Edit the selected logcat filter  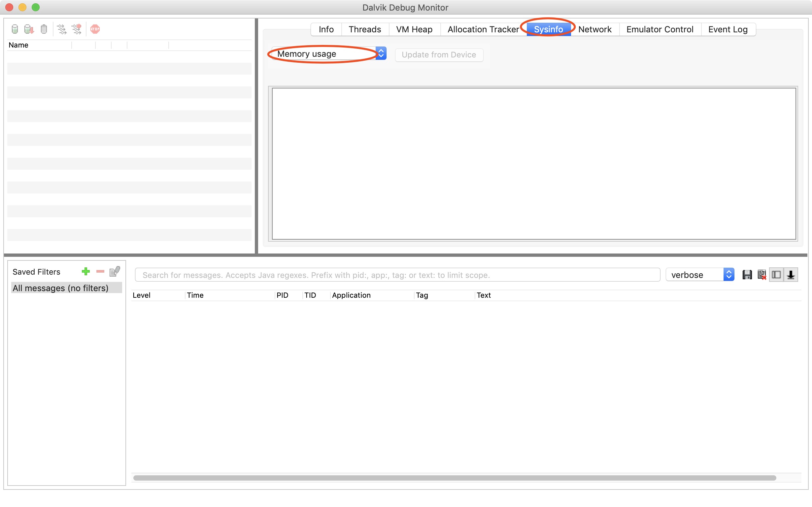tap(115, 271)
